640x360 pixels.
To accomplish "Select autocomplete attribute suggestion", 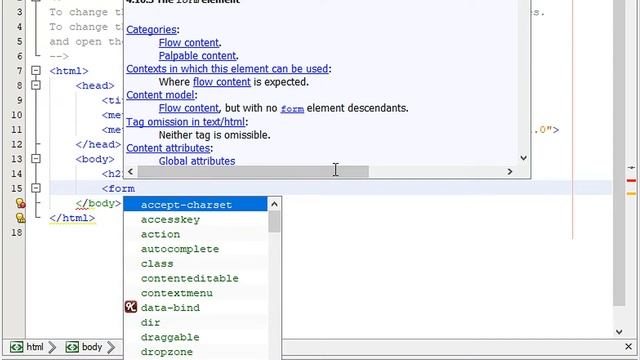I will coord(196,249).
